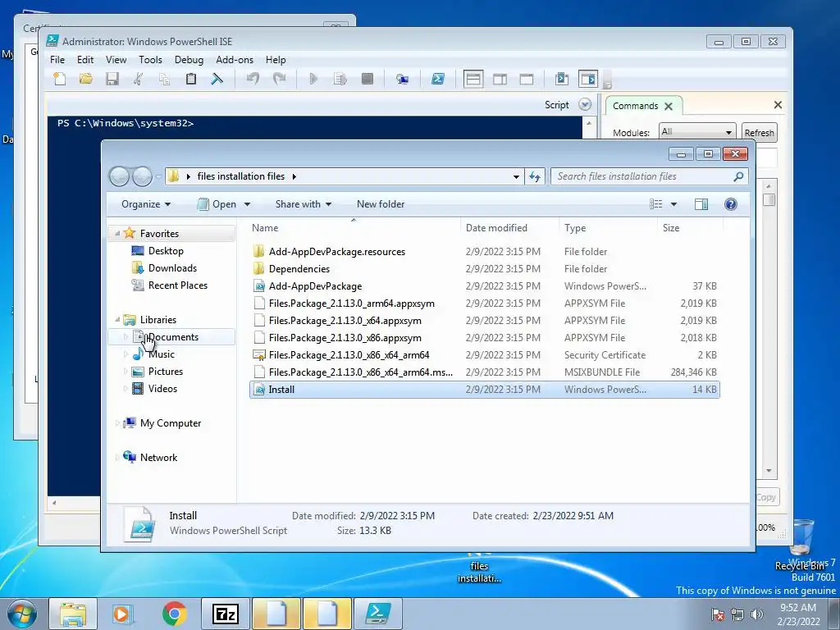Click Cut scissors icon in ISE toolbar
Screen dimensions: 840x630
tap(138, 80)
